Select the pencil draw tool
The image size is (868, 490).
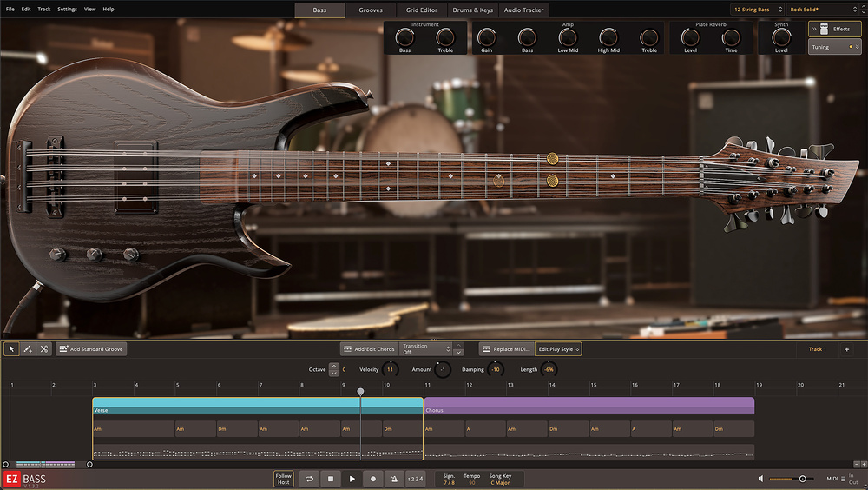click(28, 348)
